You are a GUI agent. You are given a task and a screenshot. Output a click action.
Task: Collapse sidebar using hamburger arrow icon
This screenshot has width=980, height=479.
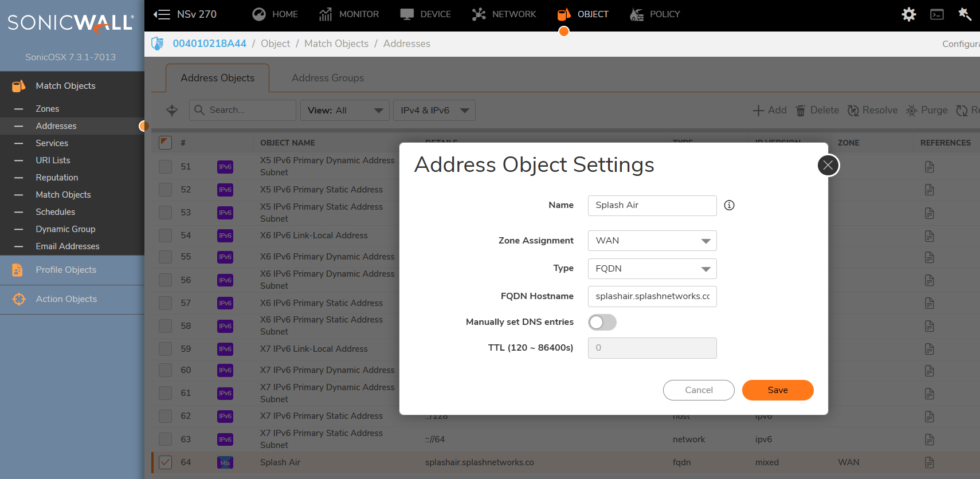pos(162,14)
